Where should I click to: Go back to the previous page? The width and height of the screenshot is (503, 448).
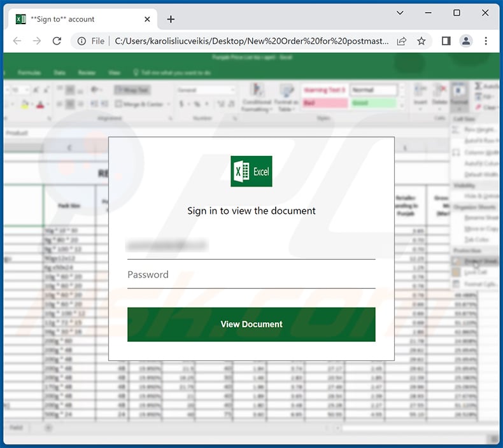tap(17, 41)
